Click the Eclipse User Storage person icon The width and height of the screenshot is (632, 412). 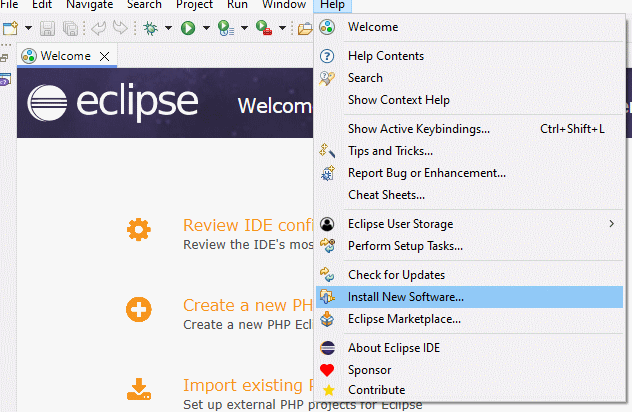tap(327, 224)
